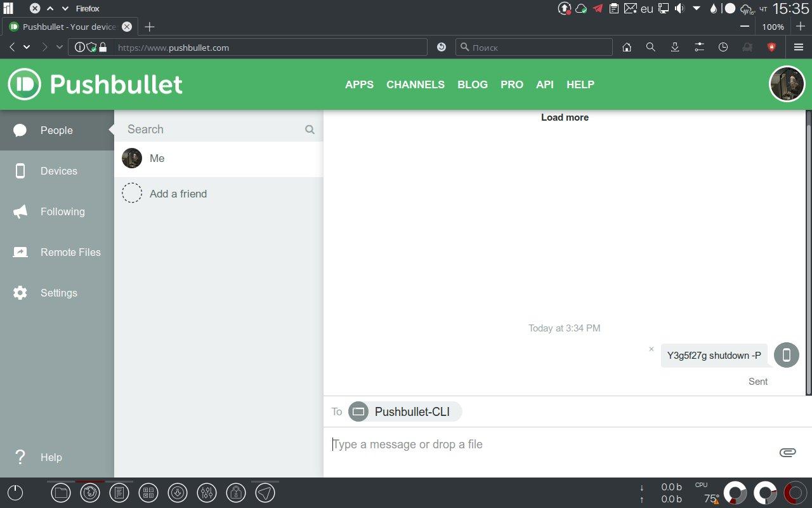The image size is (812, 508).
Task: Open the profile avatar in header
Action: point(787,84)
